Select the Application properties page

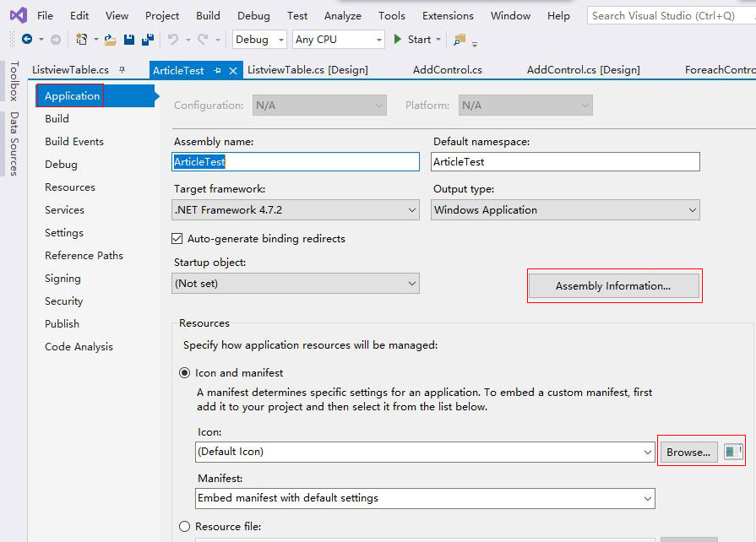[95, 96]
